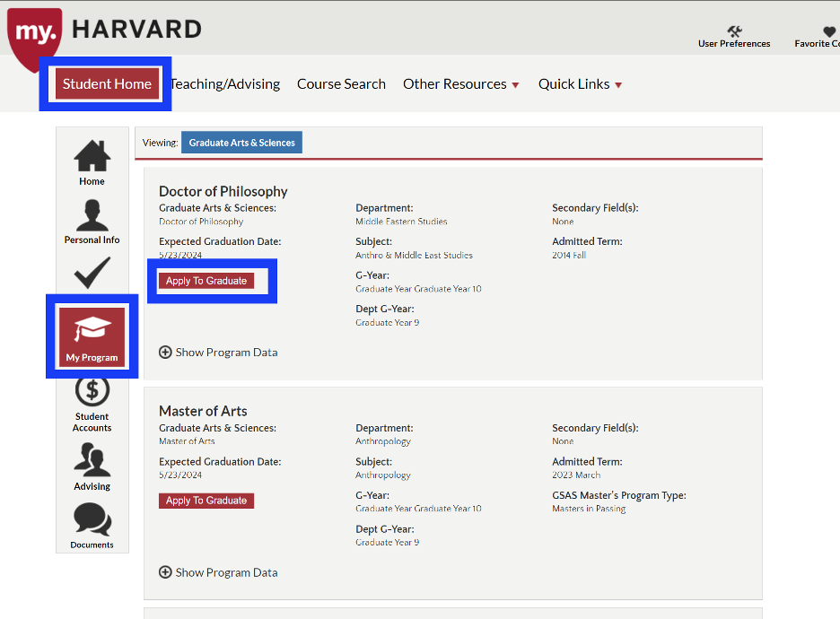
Task: Open Student Accounts dollar icon
Action: pyautogui.click(x=92, y=392)
